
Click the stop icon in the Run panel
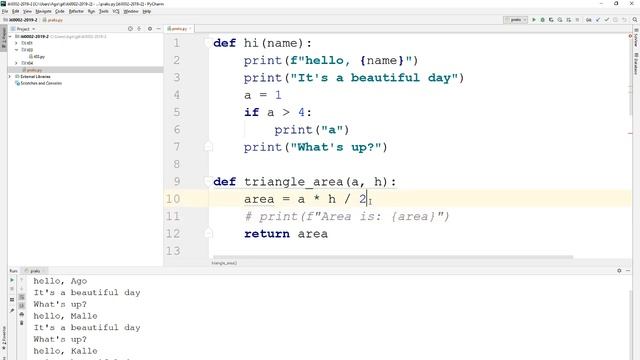[12, 289]
